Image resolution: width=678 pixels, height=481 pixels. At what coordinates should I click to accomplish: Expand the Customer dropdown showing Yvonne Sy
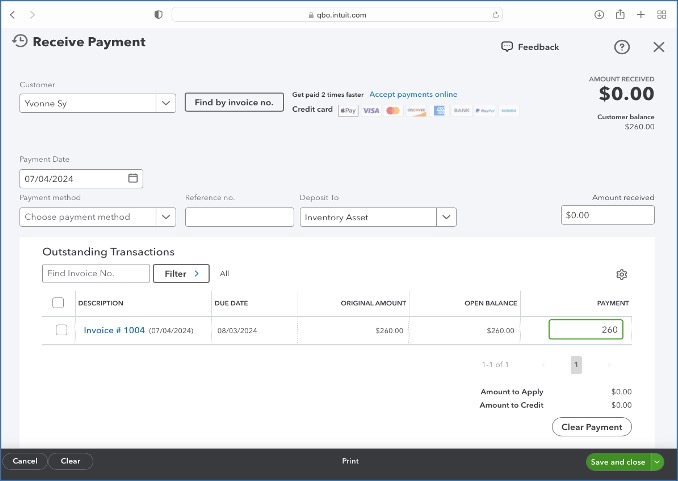pyautogui.click(x=166, y=103)
